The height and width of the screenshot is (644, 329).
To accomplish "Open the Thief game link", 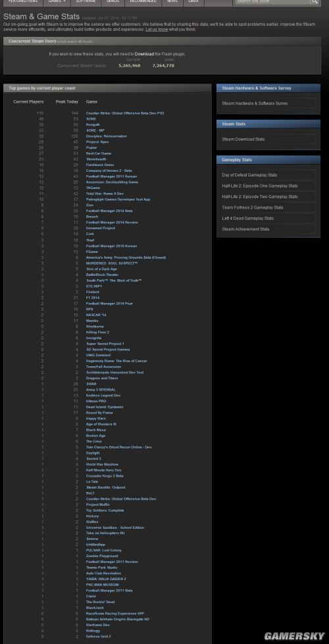I will [90, 240].
